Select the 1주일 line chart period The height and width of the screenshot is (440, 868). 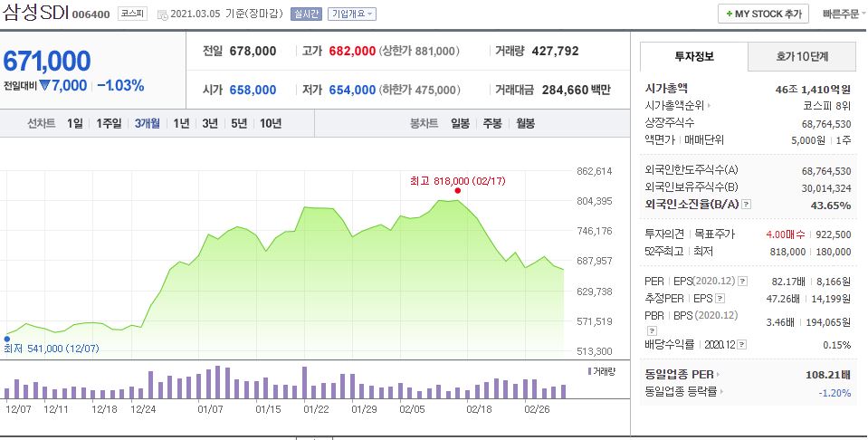tap(109, 123)
